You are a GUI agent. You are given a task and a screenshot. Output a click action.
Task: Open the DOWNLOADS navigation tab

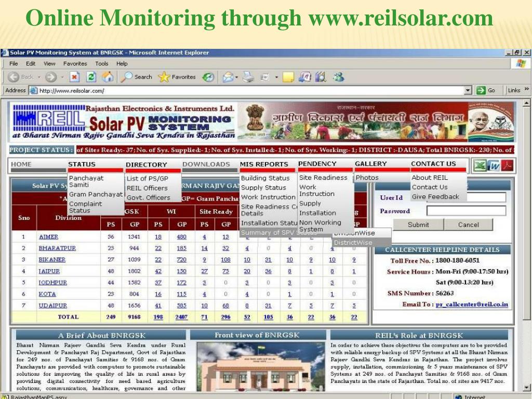pos(206,164)
